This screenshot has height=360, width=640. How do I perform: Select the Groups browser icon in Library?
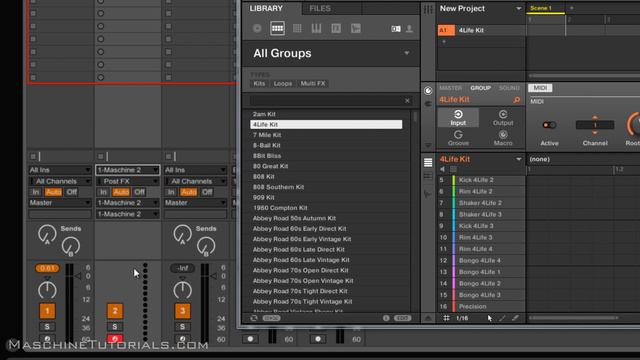click(x=277, y=29)
